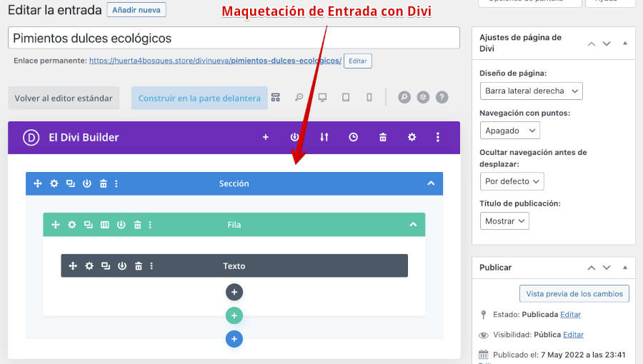Click Editar next to the permalink
Viewport: 643px width, 364px height.
[x=358, y=61]
